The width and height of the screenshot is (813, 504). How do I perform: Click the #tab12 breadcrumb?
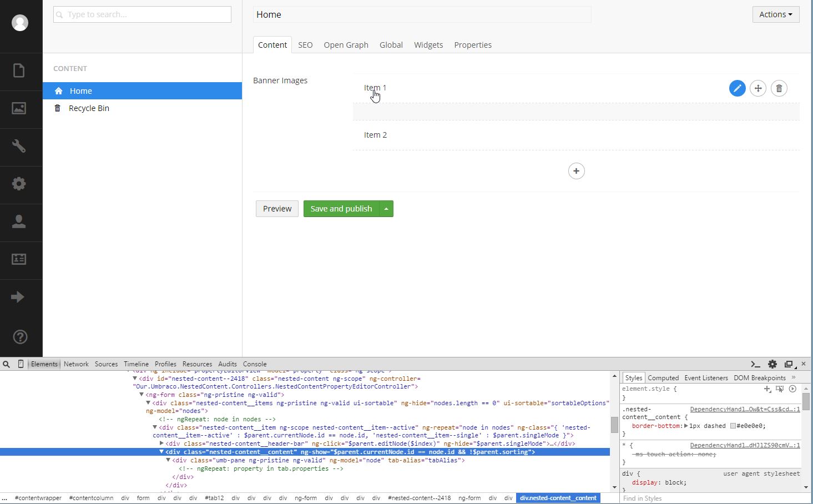214,498
